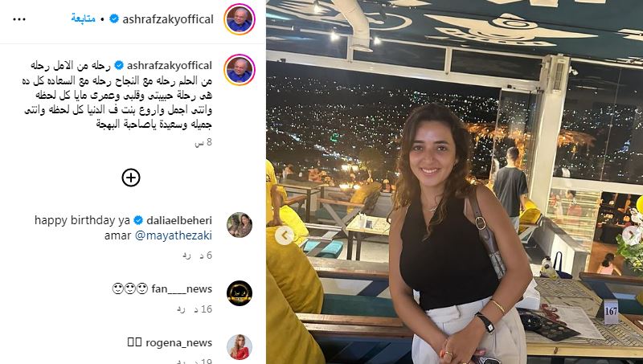Go to previous photo with the left arrow
Image resolution: width=643 pixels, height=364 pixels.
[285, 235]
